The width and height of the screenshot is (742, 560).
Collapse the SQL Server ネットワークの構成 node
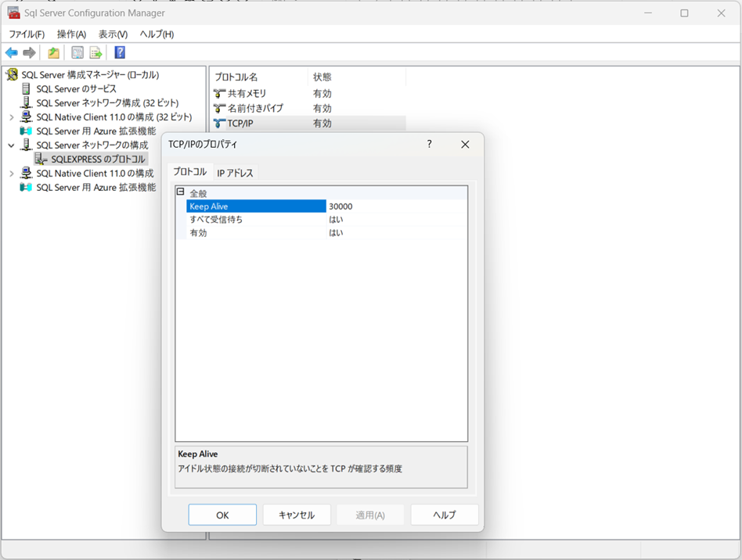click(12, 145)
